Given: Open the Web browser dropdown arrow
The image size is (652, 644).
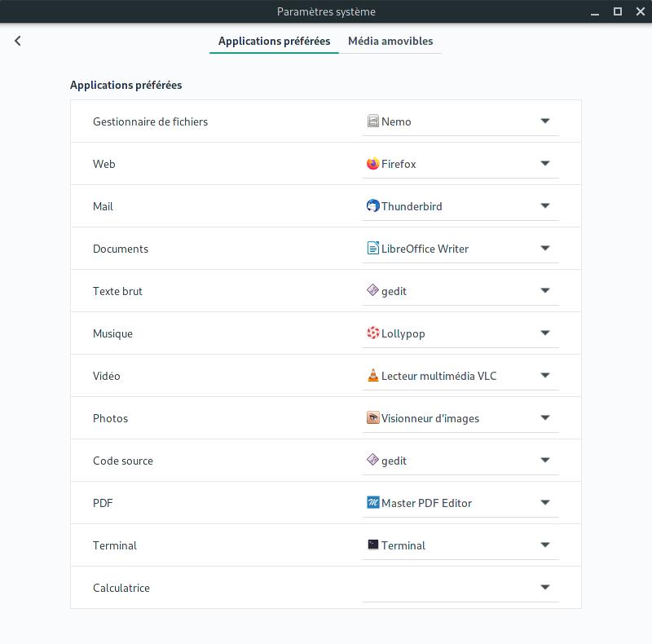Looking at the screenshot, I should pos(545,164).
